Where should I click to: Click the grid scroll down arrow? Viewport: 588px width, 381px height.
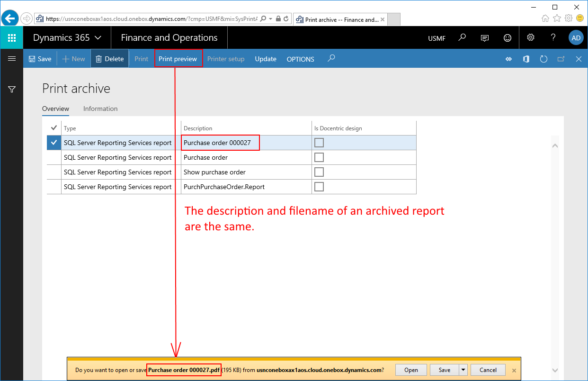tap(555, 370)
